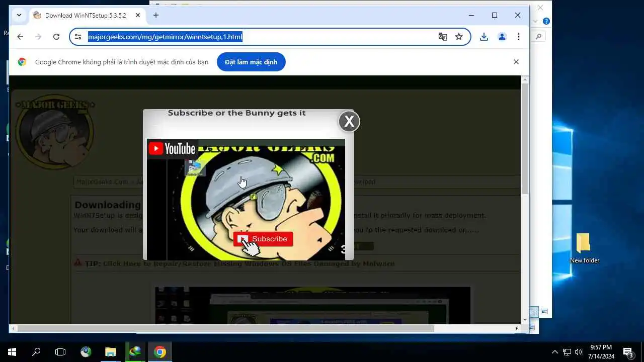This screenshot has height=362, width=644.
Task: Open Internet Download Manager taskbar icon
Action: (x=135, y=352)
